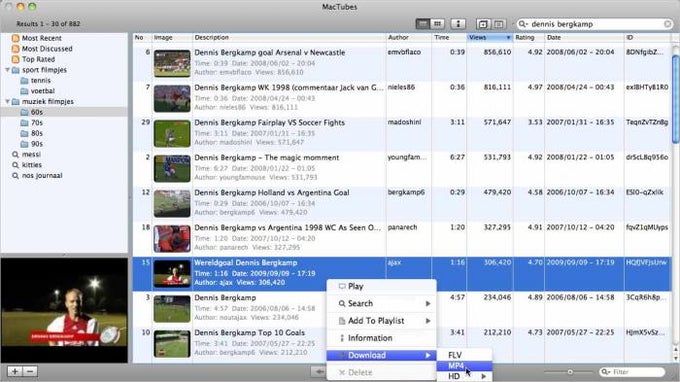Image resolution: width=680 pixels, height=382 pixels.
Task: Collapse the sport filmpjes folder
Action: tap(7, 70)
